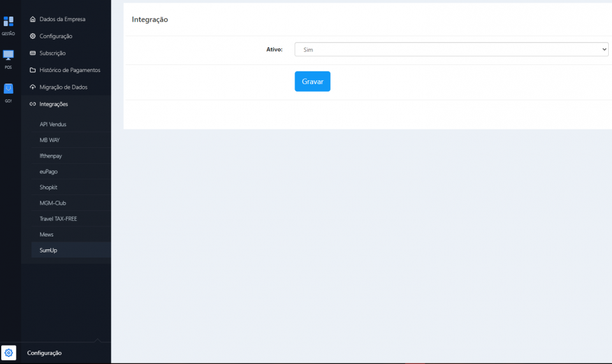The width and height of the screenshot is (612, 364).
Task: Click the card icon beside Subscrição
Action: 33,53
